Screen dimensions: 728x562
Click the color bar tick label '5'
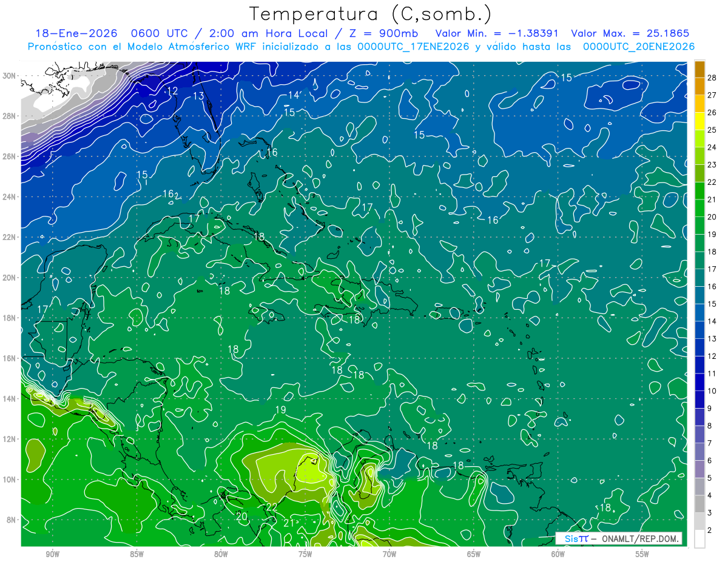point(710,478)
